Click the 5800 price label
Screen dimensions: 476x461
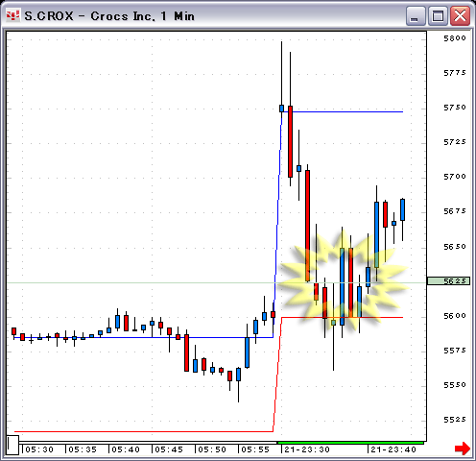click(455, 38)
